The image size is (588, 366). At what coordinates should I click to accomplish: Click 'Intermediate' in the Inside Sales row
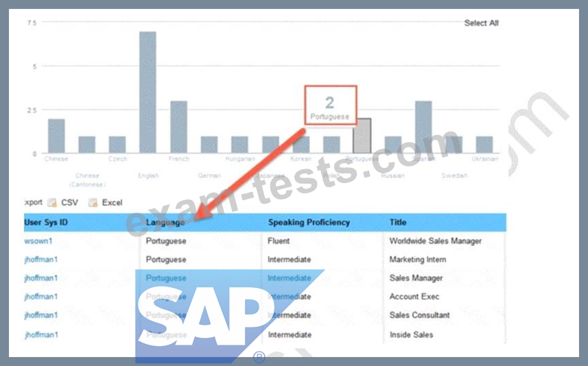290,335
